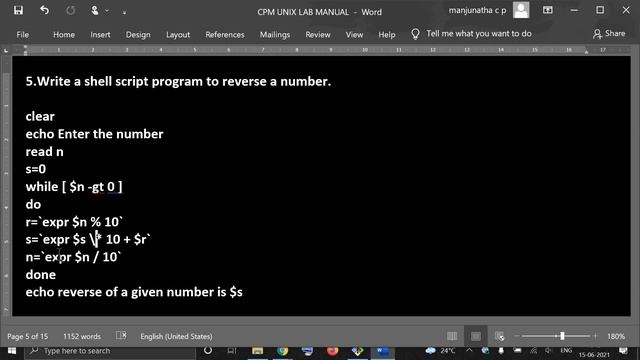Open Ribbon Display Options
Viewport: 640px width, 360px height.
[548, 10]
